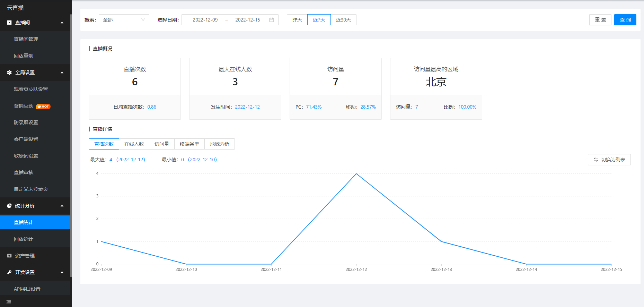Click PC percentage 71.43%
This screenshot has width=644, height=307.
pyautogui.click(x=314, y=107)
